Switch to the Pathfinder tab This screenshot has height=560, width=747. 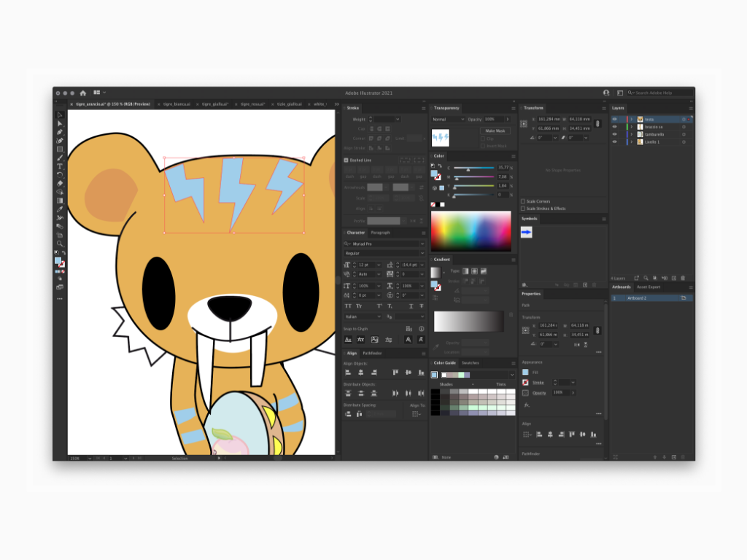coord(372,353)
